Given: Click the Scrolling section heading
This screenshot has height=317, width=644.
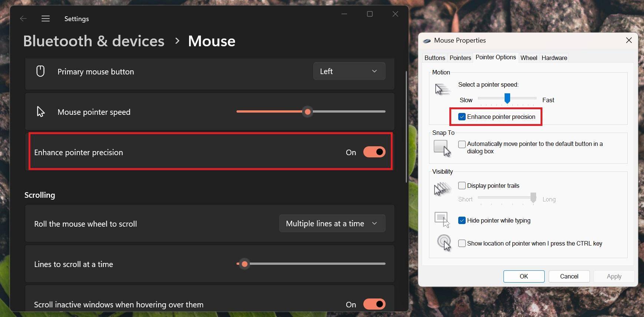Looking at the screenshot, I should click(x=40, y=195).
